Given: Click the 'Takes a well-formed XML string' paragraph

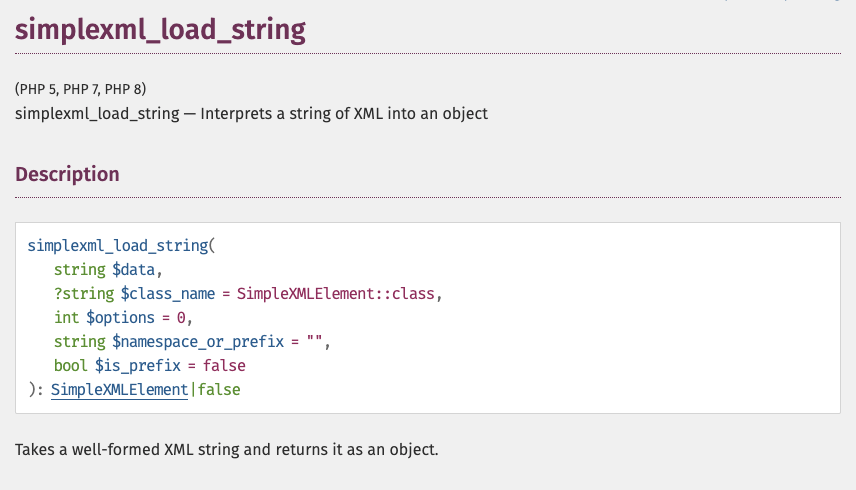Looking at the screenshot, I should (x=227, y=449).
